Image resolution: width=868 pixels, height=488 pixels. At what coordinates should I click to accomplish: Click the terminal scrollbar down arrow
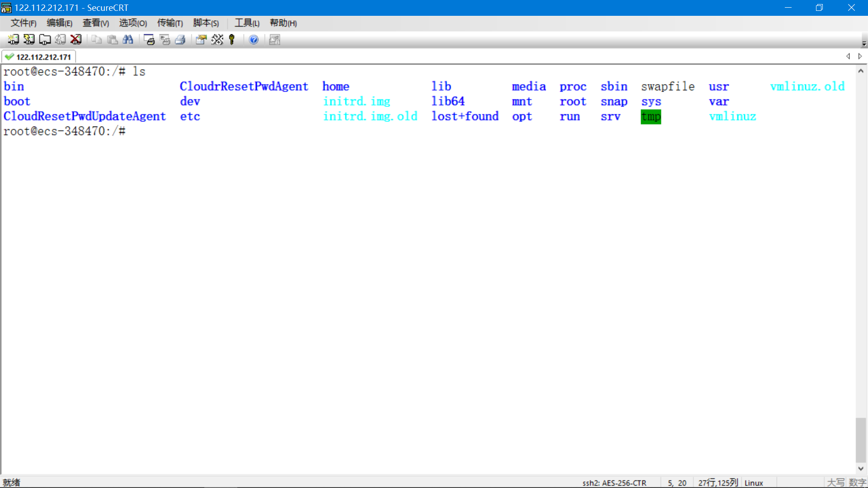coord(861,469)
